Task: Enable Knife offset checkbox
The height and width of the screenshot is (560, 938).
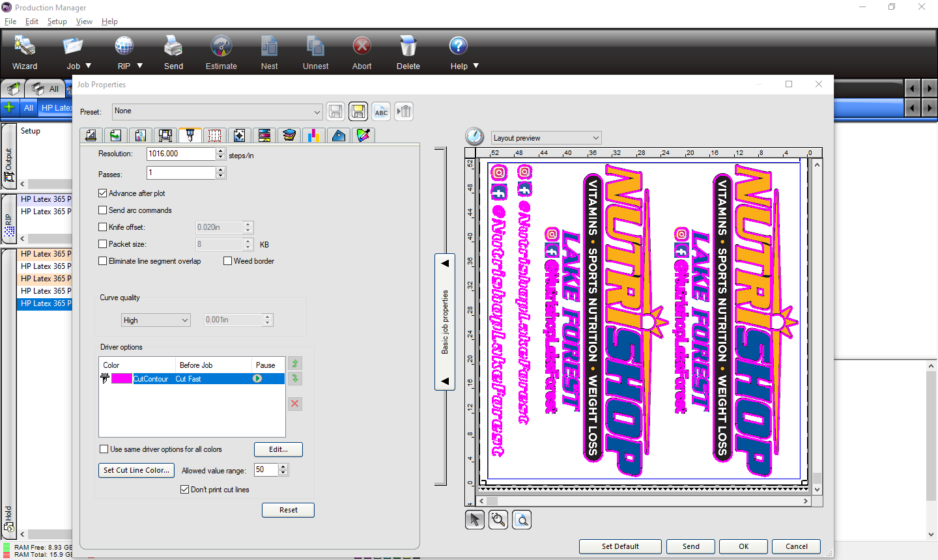Action: (x=102, y=227)
